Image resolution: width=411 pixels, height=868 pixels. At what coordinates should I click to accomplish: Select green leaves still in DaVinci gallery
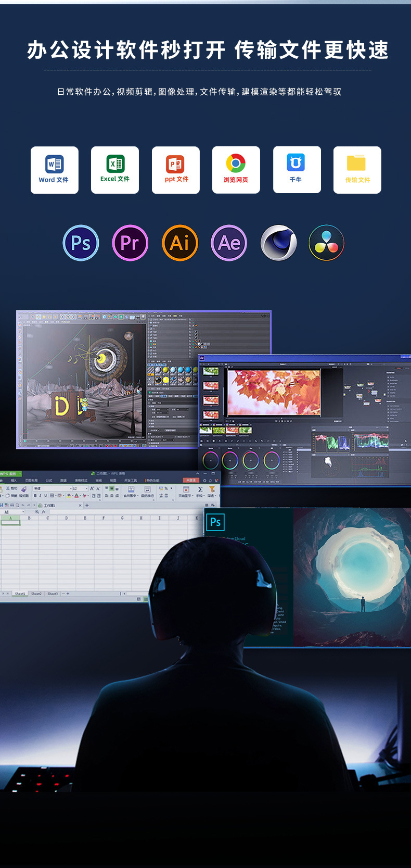click(211, 371)
